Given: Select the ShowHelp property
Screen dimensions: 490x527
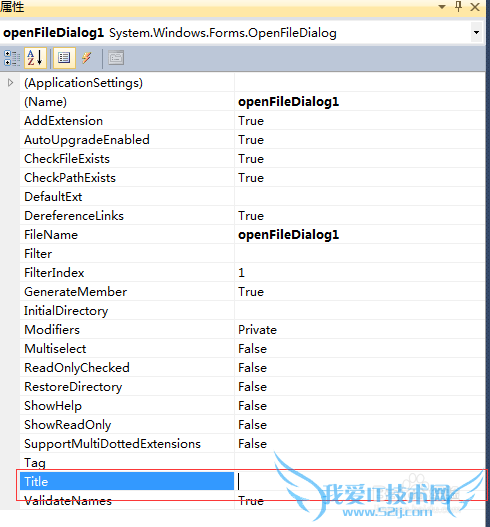Looking at the screenshot, I should 127,406.
